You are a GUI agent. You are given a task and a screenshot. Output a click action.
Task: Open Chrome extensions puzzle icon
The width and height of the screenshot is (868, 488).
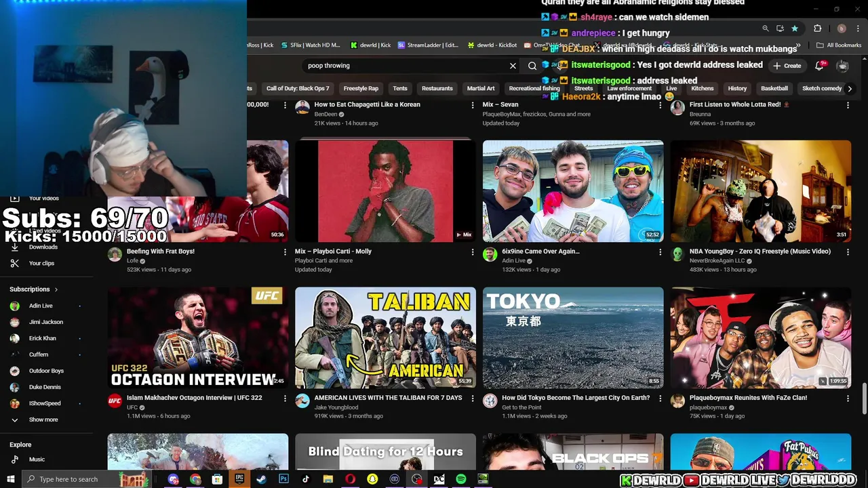tap(817, 28)
